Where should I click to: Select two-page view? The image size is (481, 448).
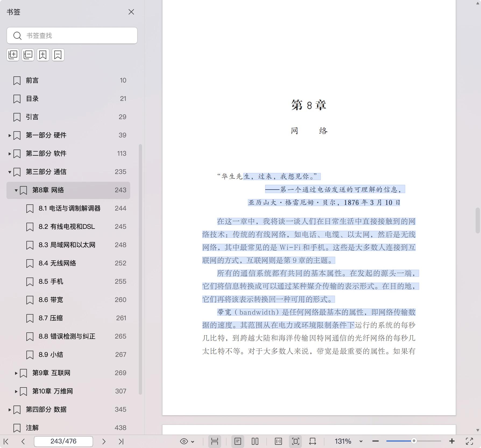pyautogui.click(x=255, y=441)
